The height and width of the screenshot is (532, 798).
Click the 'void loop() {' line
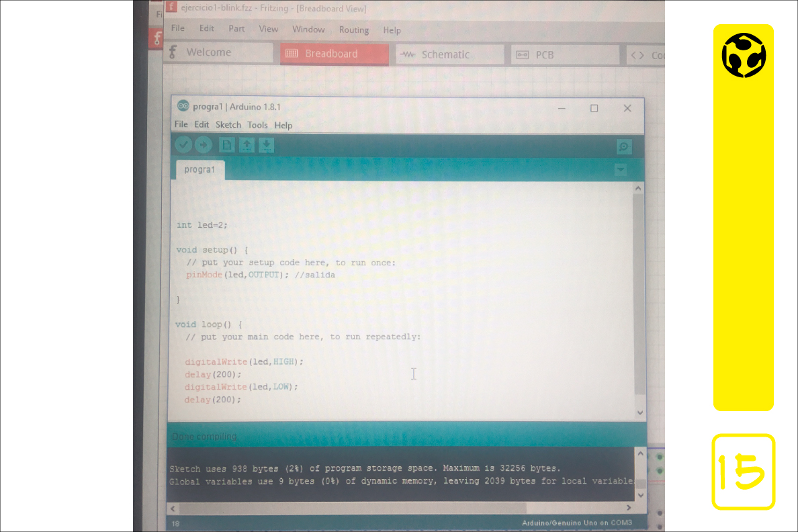pyautogui.click(x=209, y=324)
